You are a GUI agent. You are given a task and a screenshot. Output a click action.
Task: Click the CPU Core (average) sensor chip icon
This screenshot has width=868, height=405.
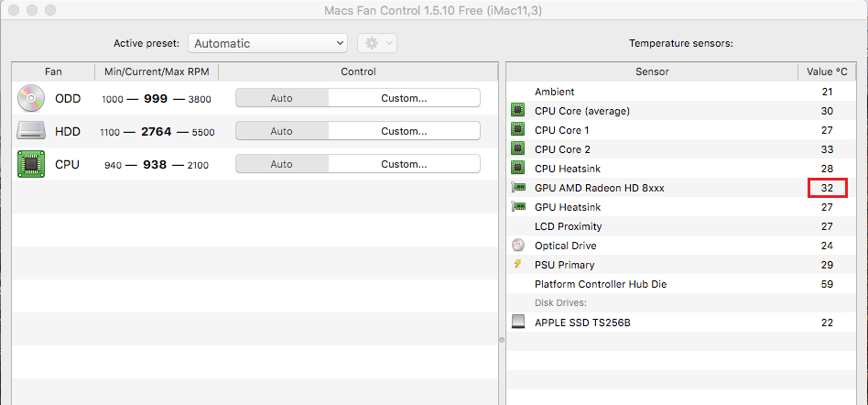(519, 111)
